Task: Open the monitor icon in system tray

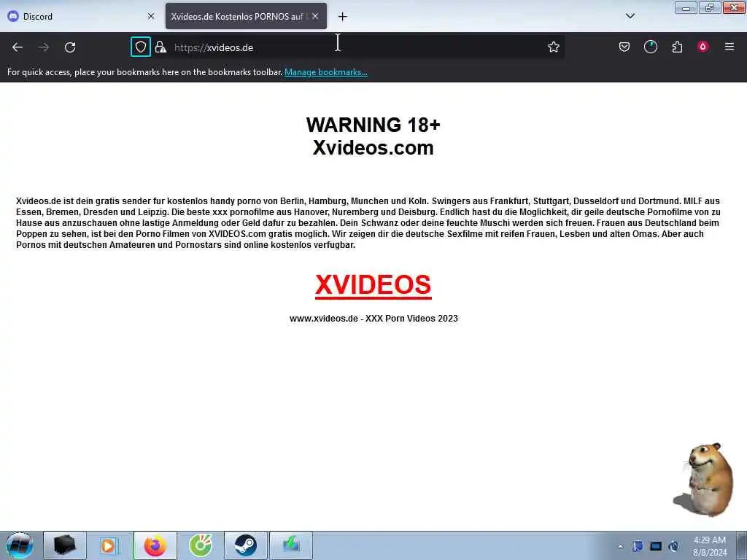Action: 656,546
